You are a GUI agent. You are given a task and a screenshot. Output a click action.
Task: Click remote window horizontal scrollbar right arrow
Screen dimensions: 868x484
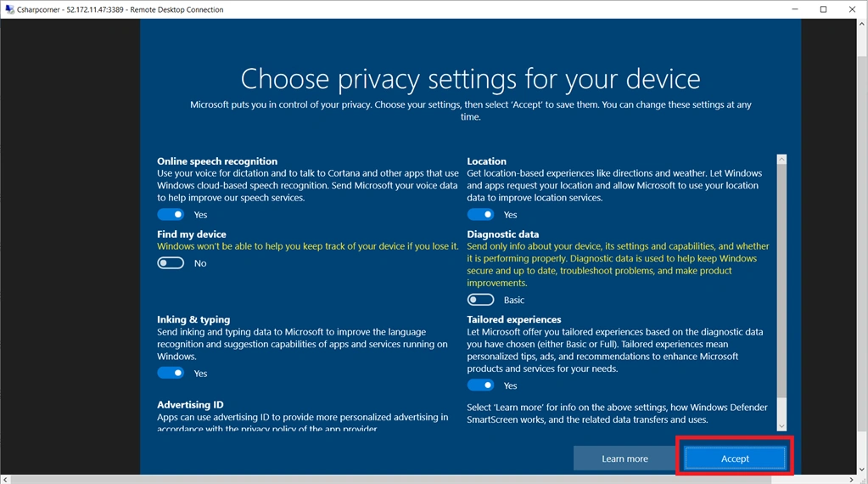pyautogui.click(x=851, y=480)
